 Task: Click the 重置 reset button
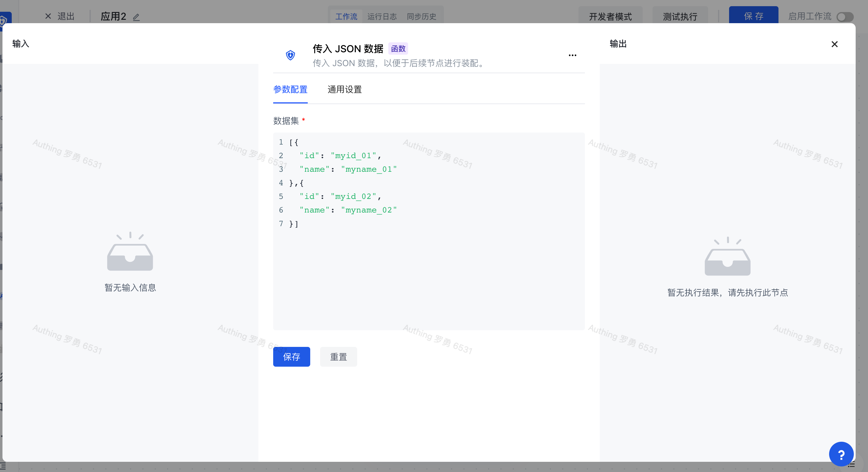pos(338,357)
